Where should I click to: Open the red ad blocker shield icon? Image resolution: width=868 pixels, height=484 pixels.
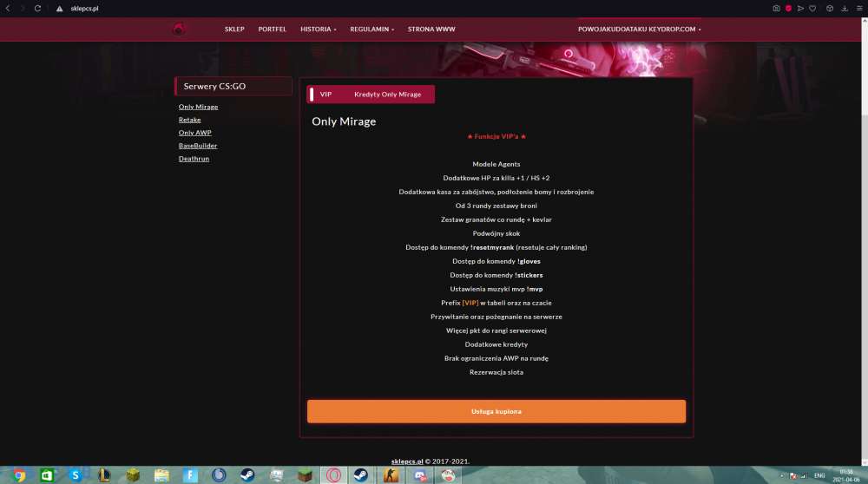(788, 9)
